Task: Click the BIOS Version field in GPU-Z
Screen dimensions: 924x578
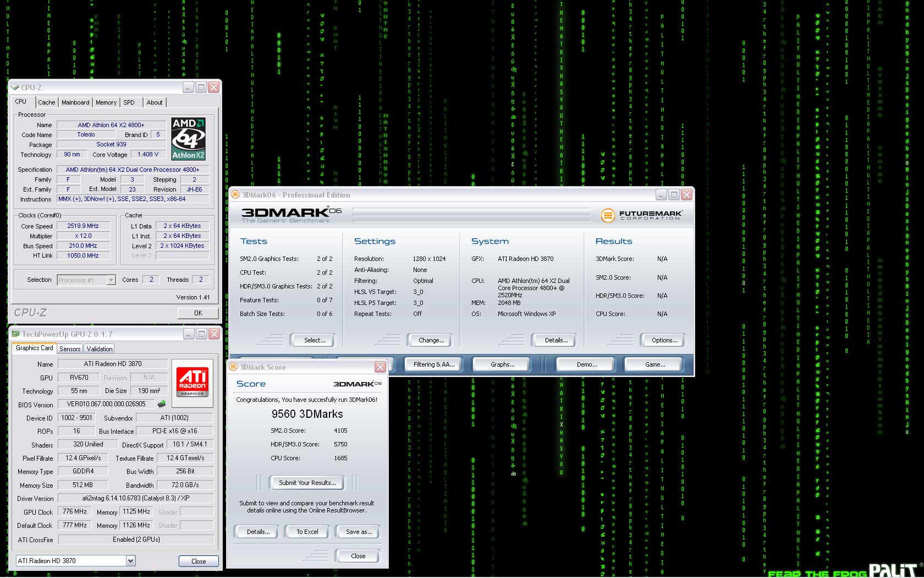Action: (x=107, y=404)
